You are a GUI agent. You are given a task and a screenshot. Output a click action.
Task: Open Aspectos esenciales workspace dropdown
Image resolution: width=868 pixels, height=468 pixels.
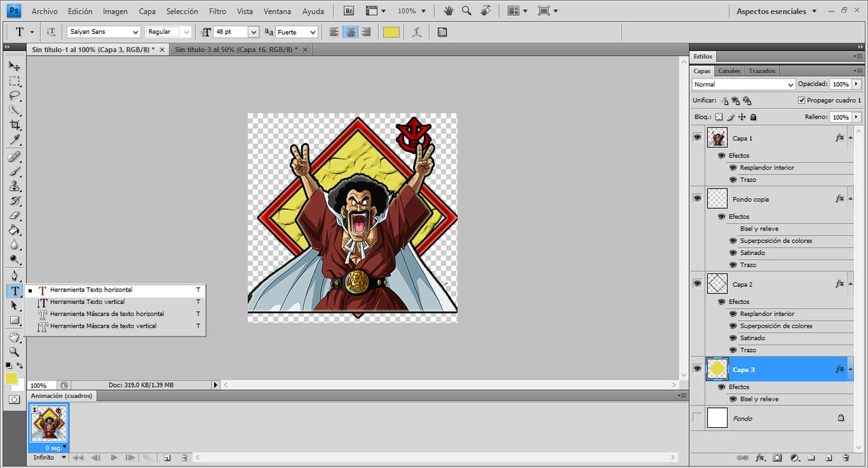(x=776, y=11)
